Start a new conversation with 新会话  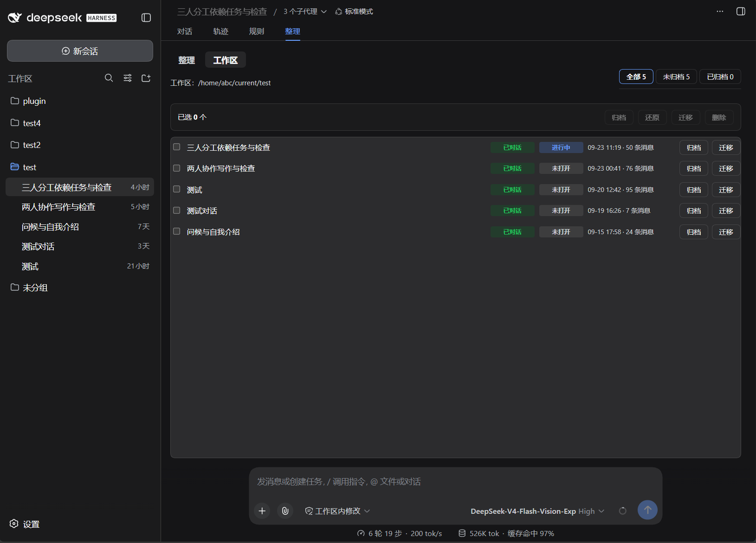(x=80, y=51)
